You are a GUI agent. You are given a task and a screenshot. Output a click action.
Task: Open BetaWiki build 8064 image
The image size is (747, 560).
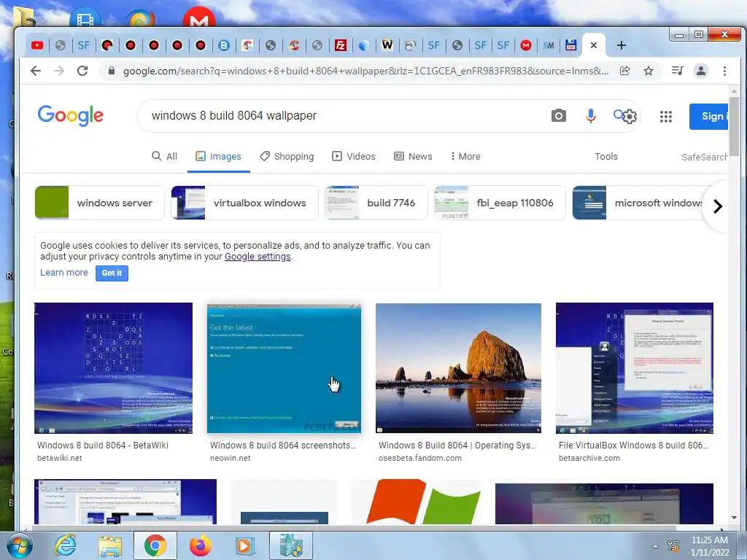pyautogui.click(x=113, y=368)
